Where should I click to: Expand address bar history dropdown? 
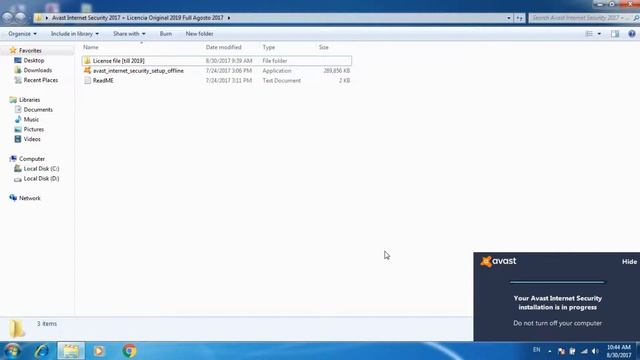click(509, 18)
